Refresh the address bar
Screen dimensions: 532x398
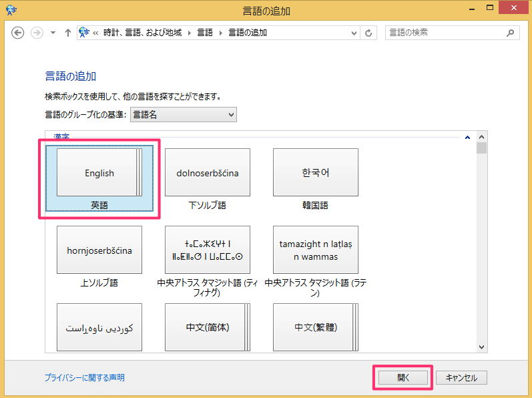click(x=368, y=33)
